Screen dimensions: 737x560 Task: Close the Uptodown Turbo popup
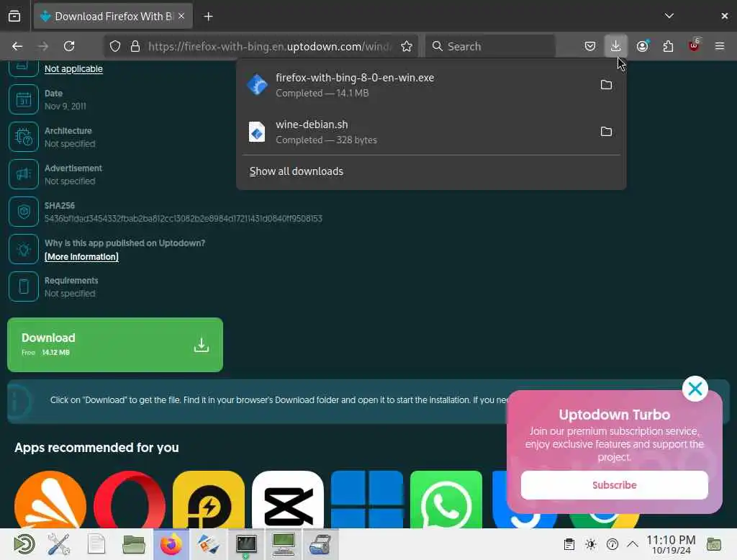(x=695, y=389)
